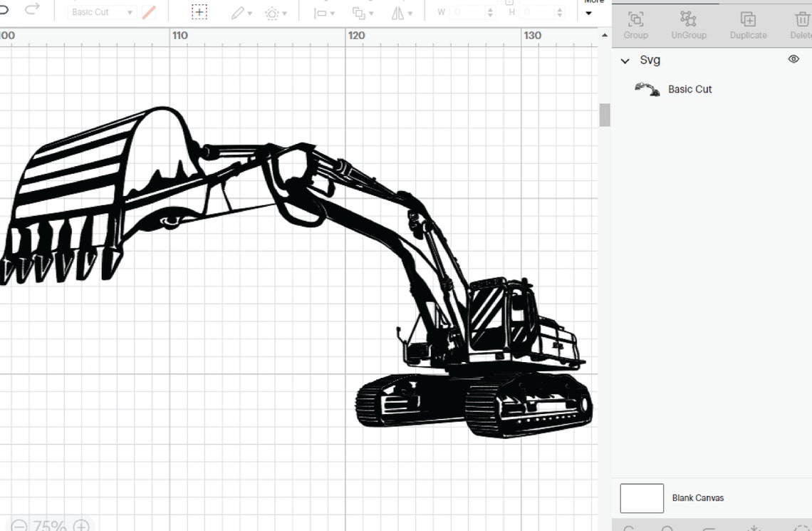Click the mirror/flip icon
This screenshot has width=812, height=531.
pyautogui.click(x=399, y=11)
